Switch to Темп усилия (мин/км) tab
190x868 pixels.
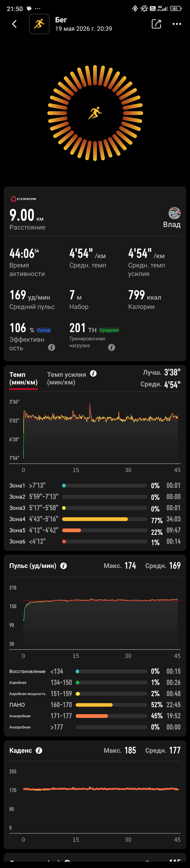click(66, 378)
